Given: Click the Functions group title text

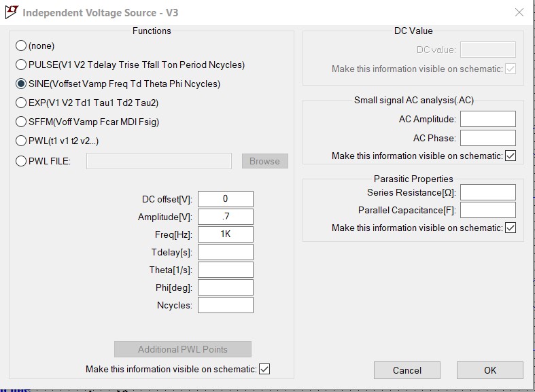Looking at the screenshot, I should (152, 31).
